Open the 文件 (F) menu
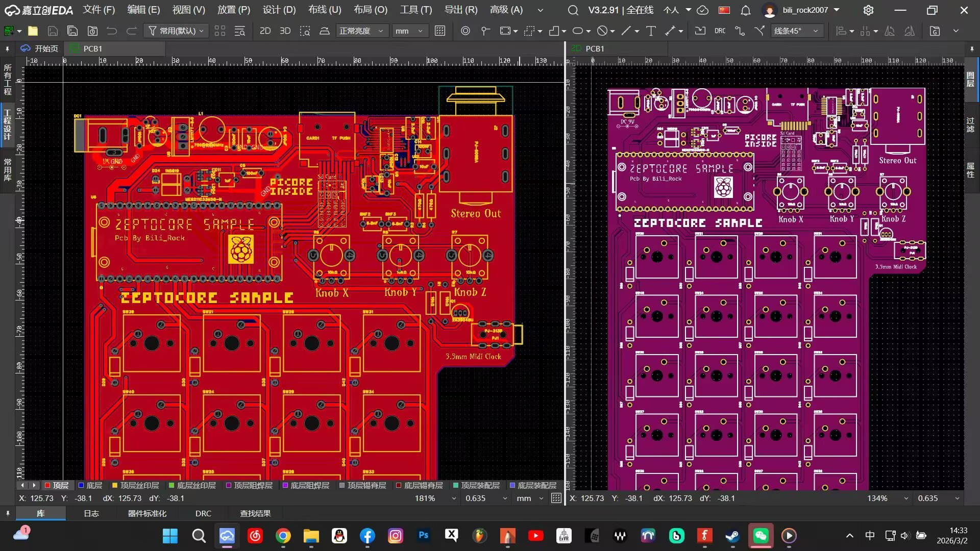The image size is (980, 551). click(99, 10)
